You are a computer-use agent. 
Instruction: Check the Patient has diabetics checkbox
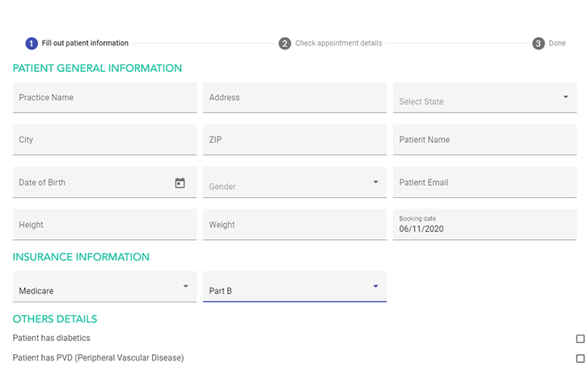[580, 339]
